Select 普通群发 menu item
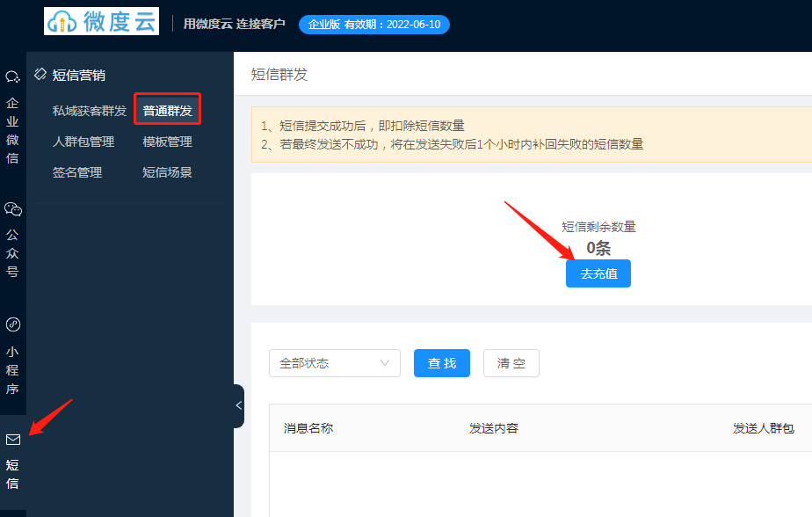This screenshot has height=517, width=812. (x=167, y=110)
